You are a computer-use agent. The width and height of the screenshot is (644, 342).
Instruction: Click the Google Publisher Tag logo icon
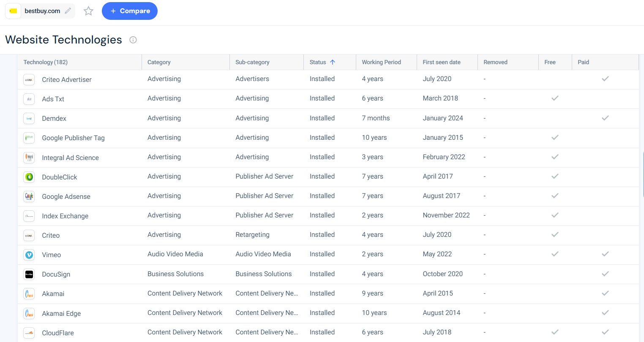pyautogui.click(x=29, y=138)
